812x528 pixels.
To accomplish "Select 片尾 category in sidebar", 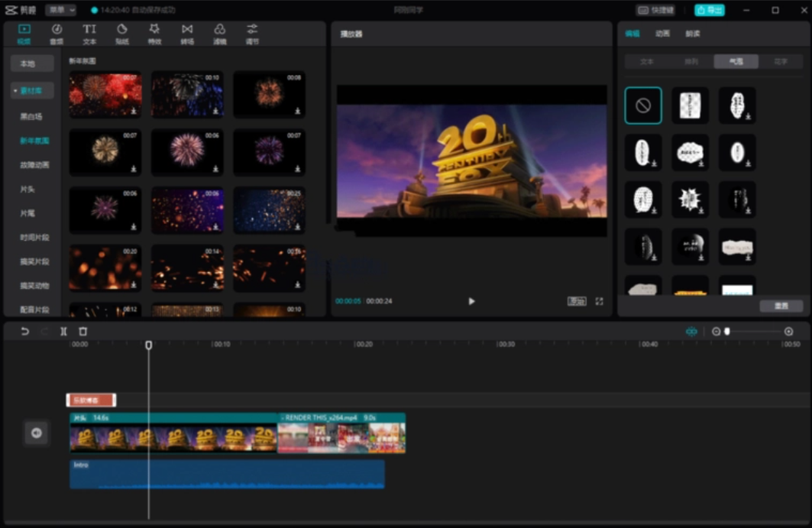I will (x=27, y=213).
